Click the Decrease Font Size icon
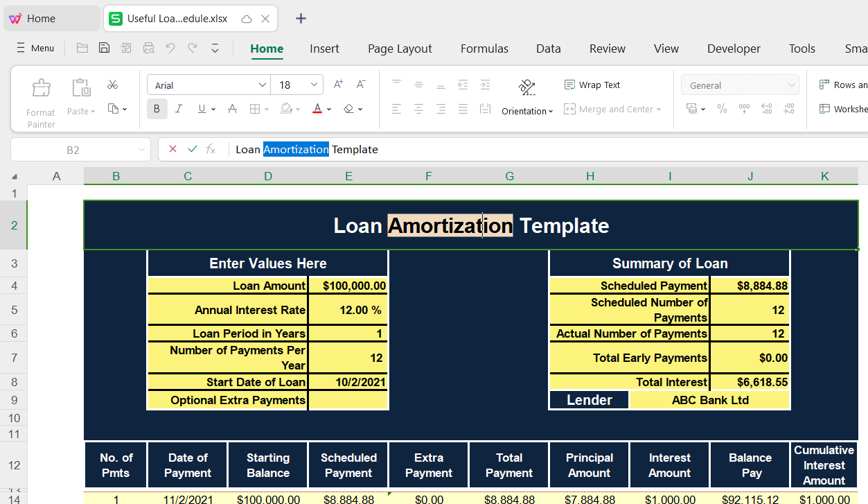Screen dimensions: 868x504 [x=361, y=85]
